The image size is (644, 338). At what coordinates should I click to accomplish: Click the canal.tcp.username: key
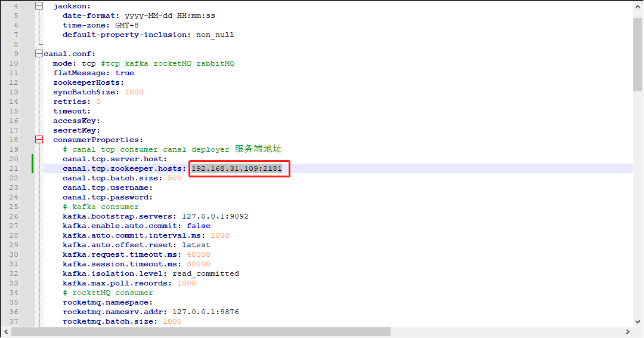[107, 188]
